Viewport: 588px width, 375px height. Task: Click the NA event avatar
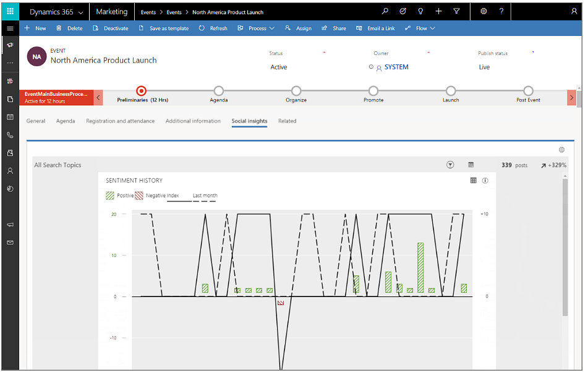(36, 56)
